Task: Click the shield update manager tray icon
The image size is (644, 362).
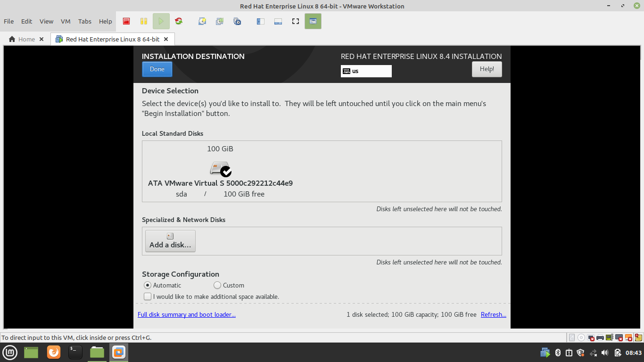Action: (x=580, y=353)
